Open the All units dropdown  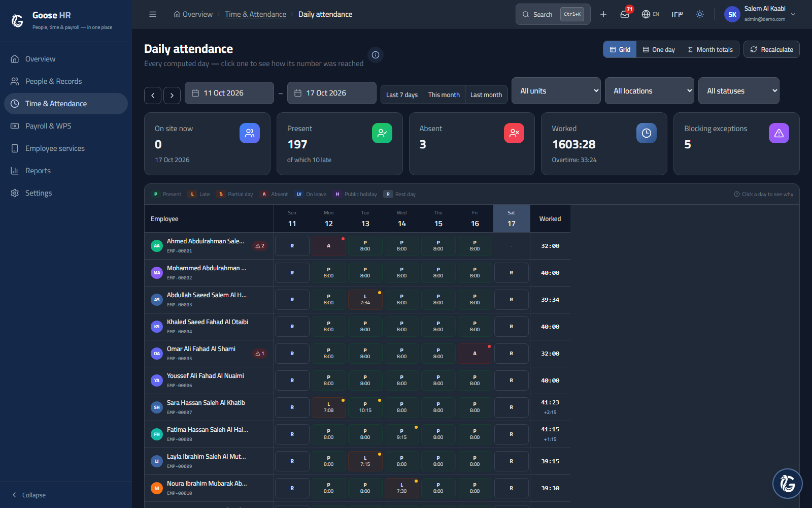556,91
